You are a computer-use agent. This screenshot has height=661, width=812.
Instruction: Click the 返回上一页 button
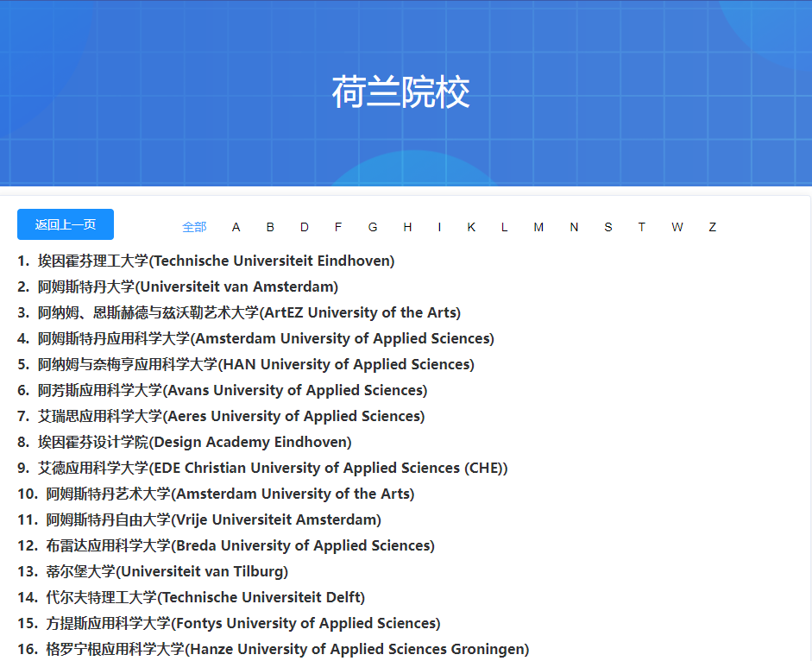66,224
